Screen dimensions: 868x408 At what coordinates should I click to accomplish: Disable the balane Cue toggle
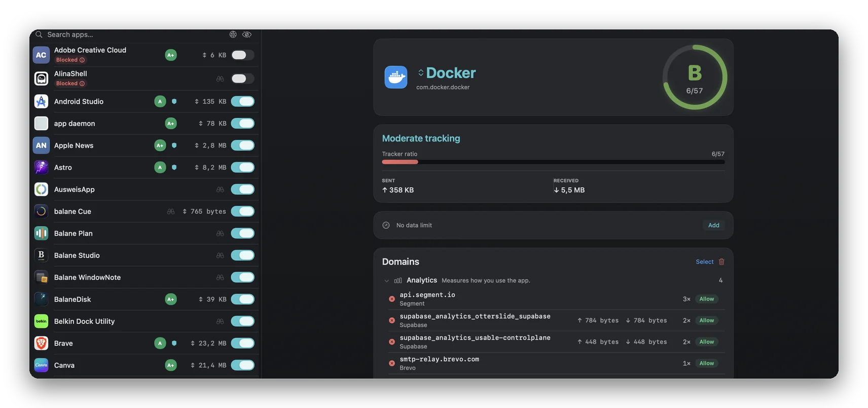pos(242,211)
